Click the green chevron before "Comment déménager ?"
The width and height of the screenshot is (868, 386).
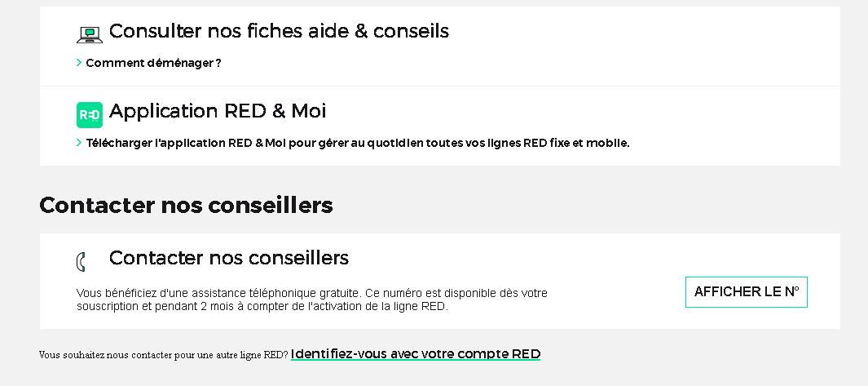79,63
